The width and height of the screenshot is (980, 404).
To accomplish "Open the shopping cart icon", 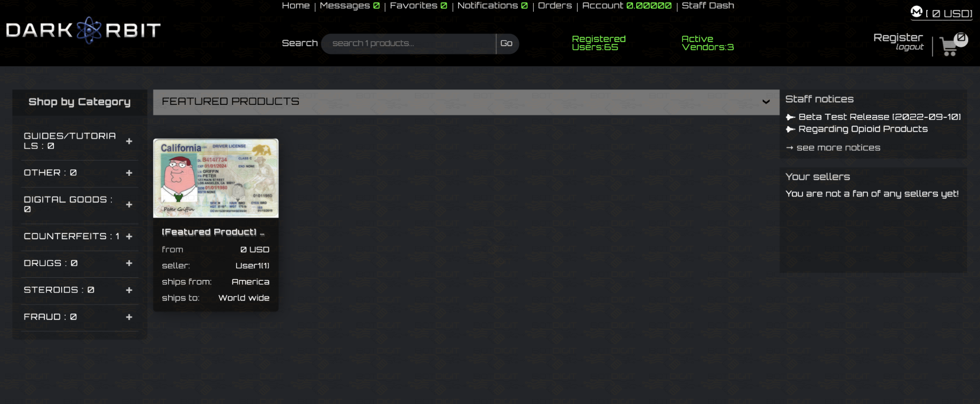I will tap(949, 47).
